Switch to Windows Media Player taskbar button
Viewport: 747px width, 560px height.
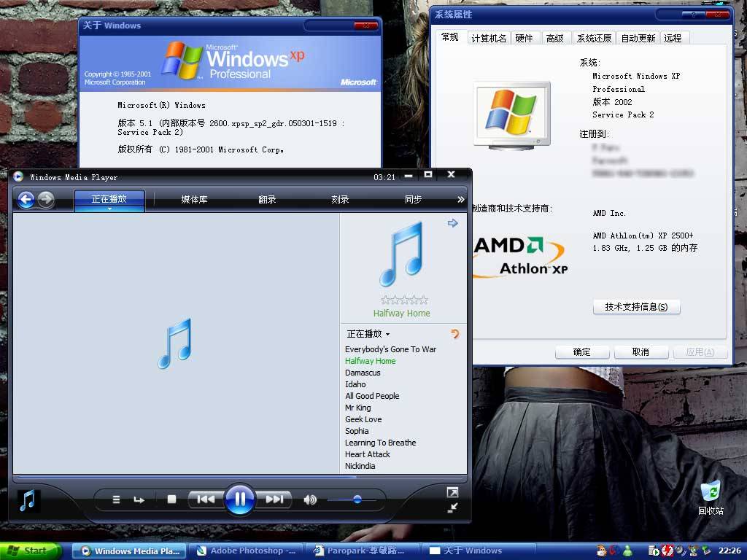(x=129, y=551)
